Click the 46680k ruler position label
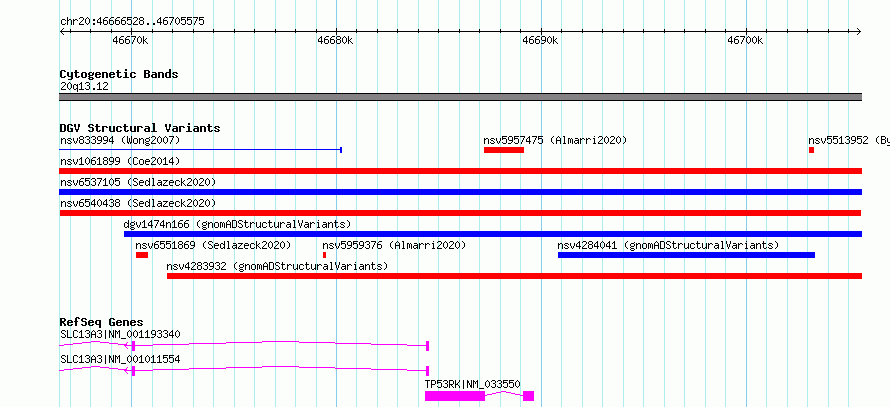The image size is (890, 407). [335, 41]
